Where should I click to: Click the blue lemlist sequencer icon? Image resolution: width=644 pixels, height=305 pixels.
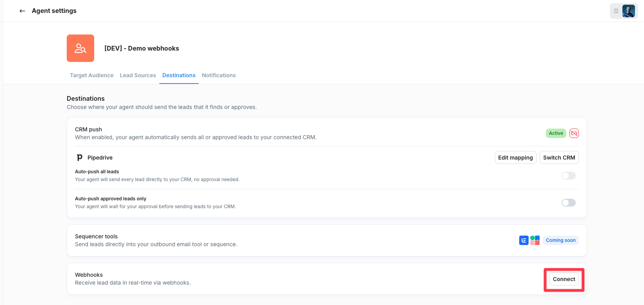(x=524, y=240)
